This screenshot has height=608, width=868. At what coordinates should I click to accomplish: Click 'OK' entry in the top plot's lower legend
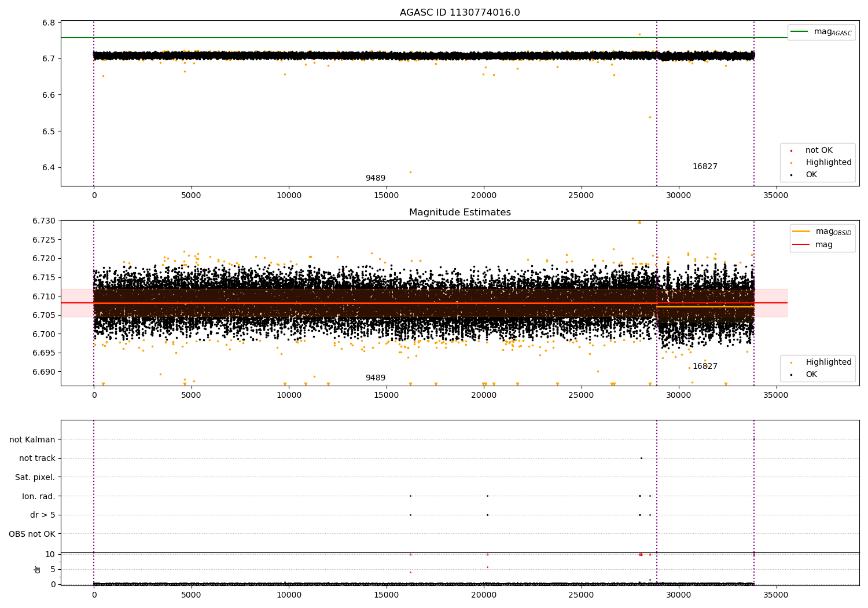coord(811,175)
